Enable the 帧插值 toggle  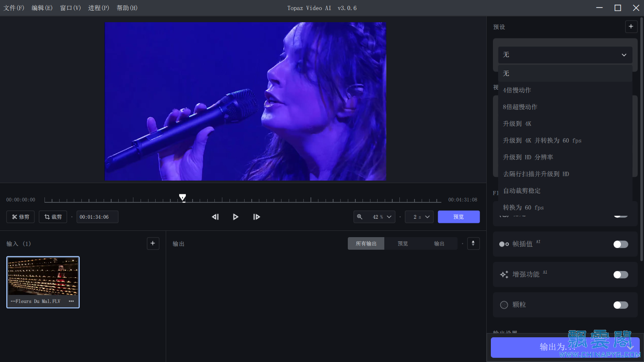coord(621,244)
